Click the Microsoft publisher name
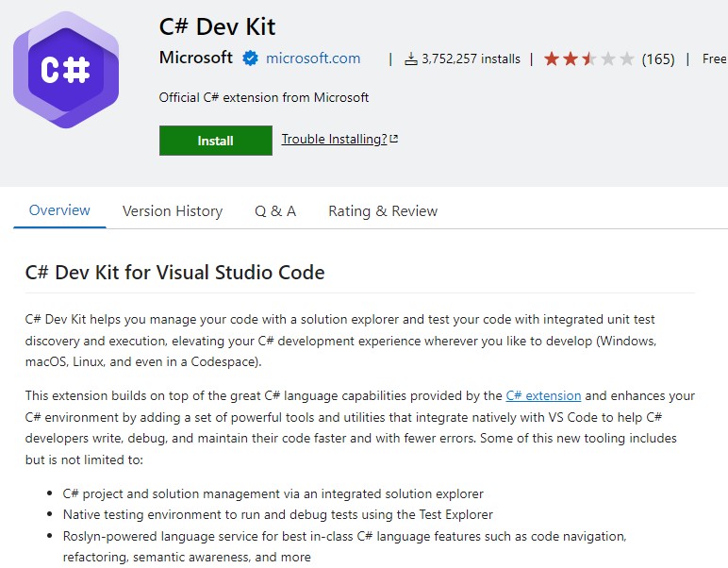Viewport: 728px width, 568px height. (195, 58)
